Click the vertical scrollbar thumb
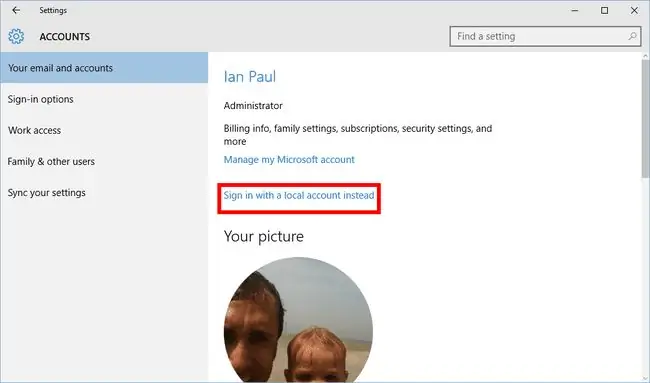650x383 pixels. coord(645,119)
